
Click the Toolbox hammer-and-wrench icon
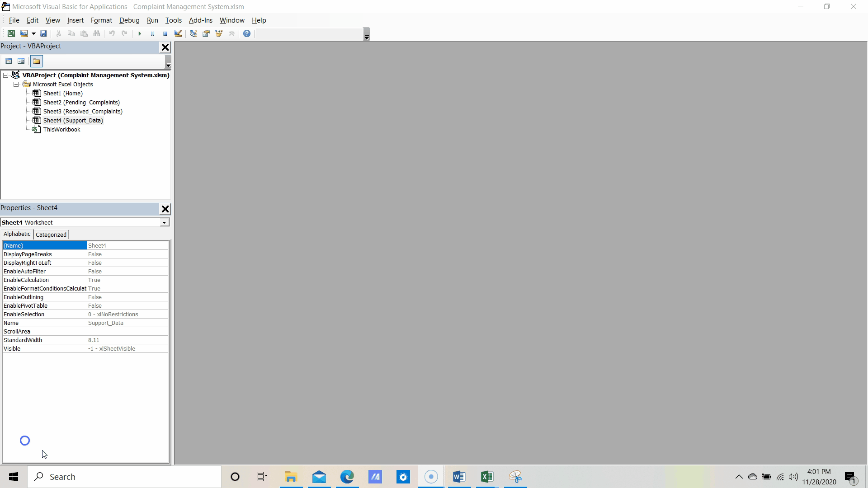(x=232, y=33)
